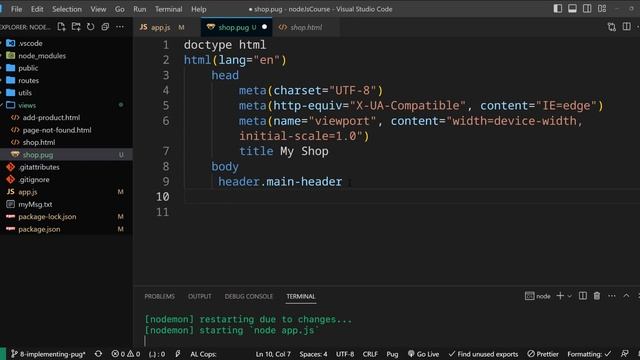Select the Terminal panel tab
Image resolution: width=640 pixels, height=360 pixels.
(x=300, y=296)
